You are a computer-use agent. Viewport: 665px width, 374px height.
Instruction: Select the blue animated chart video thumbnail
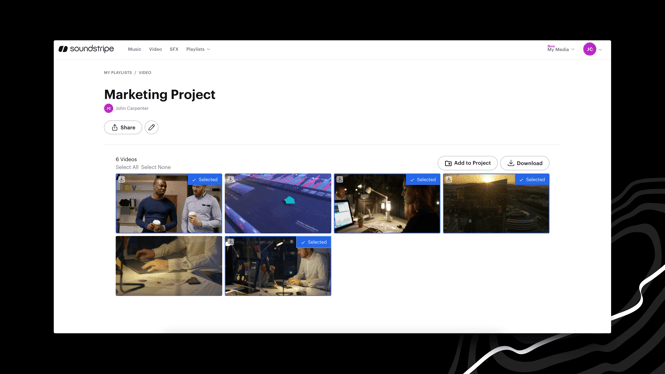click(x=278, y=204)
